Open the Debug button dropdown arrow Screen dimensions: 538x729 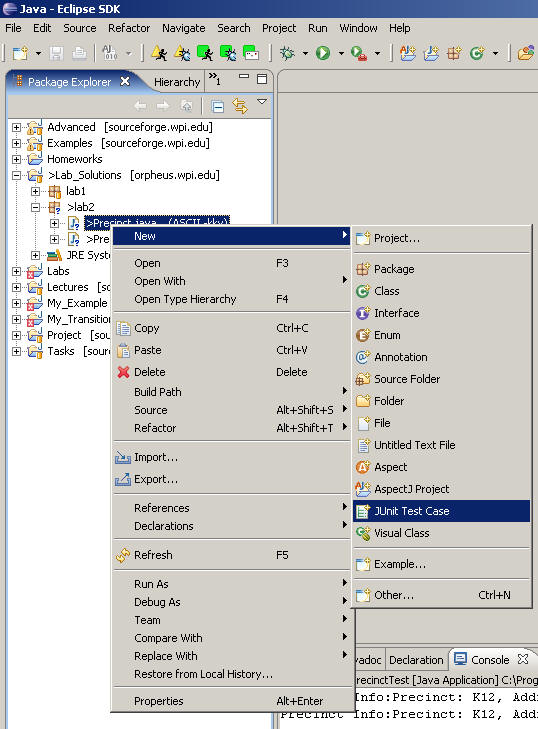305,53
